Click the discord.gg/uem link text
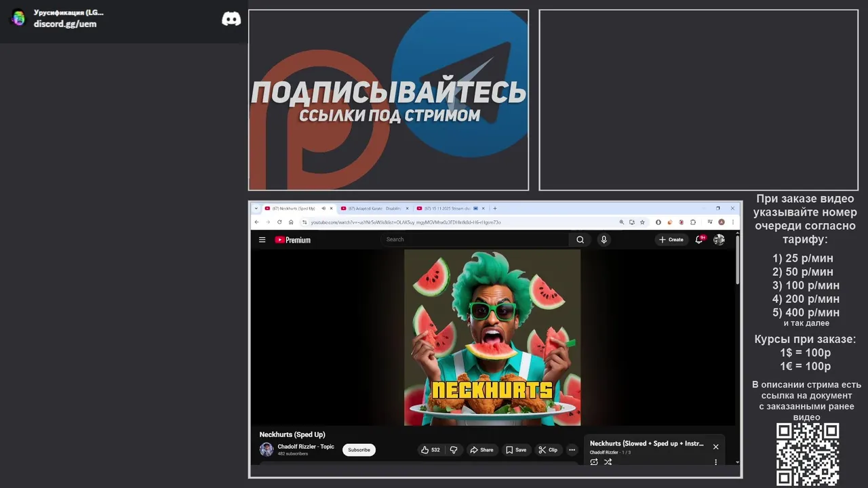This screenshot has height=488, width=868. coord(65,24)
